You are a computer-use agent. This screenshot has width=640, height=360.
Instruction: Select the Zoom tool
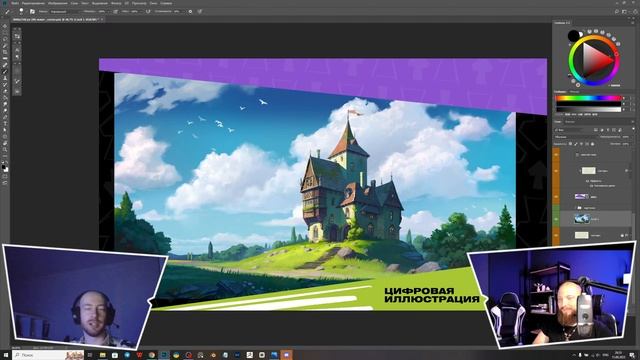click(x=5, y=150)
